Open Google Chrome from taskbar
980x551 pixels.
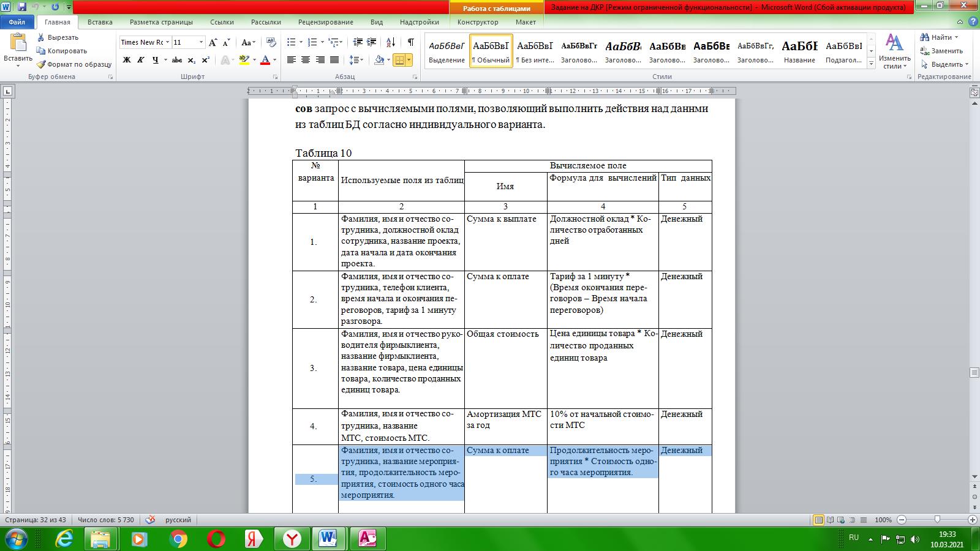click(178, 539)
